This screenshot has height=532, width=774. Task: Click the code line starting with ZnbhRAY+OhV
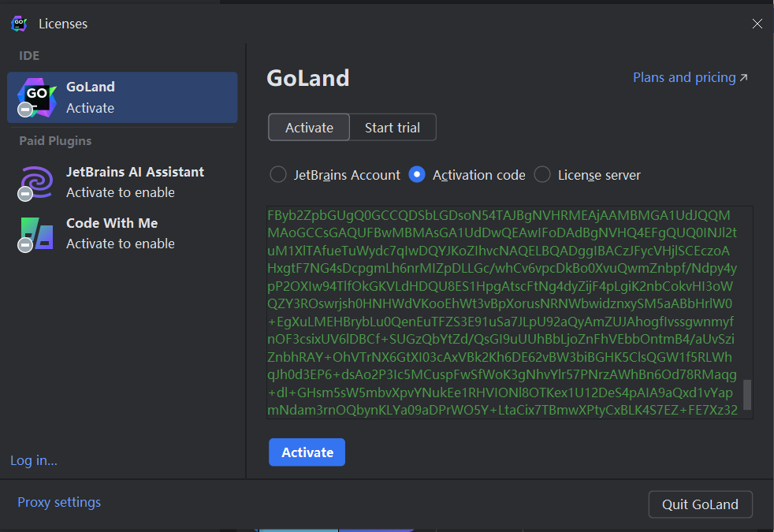(x=500, y=357)
